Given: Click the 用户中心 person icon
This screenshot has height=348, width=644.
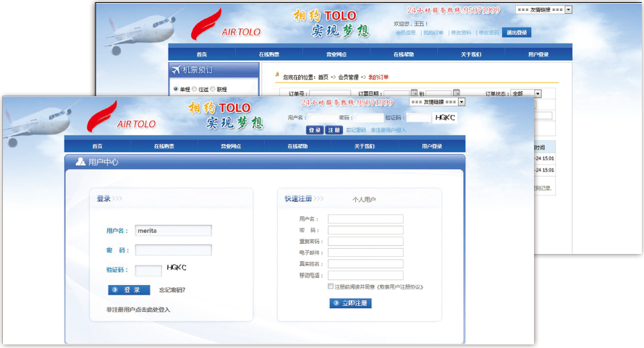Looking at the screenshot, I should [x=80, y=162].
